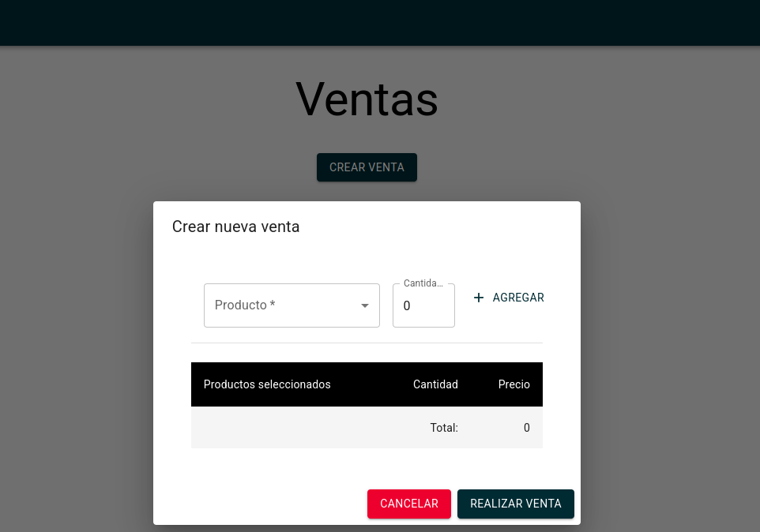Click the Productos seleccionados column header
760x532 pixels.
[267, 384]
